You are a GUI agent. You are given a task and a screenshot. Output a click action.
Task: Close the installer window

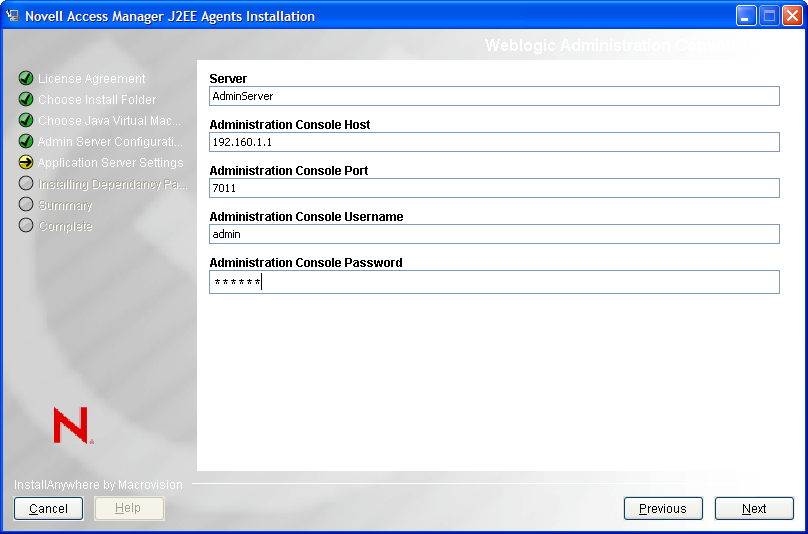point(792,16)
